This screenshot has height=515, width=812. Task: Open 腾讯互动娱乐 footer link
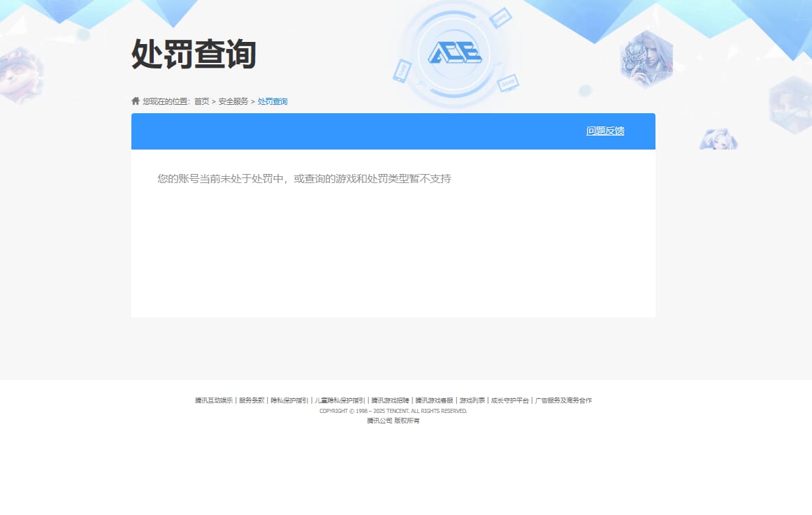pyautogui.click(x=213, y=400)
